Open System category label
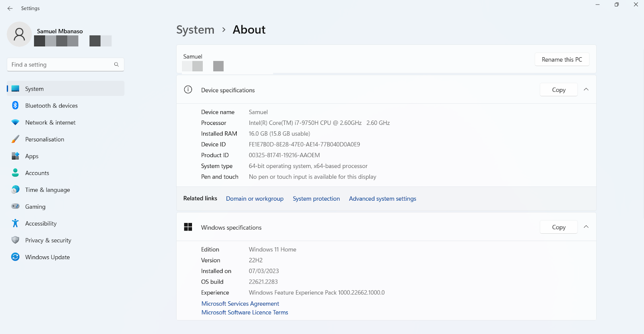Viewport: 644px width, 334px height. [34, 89]
